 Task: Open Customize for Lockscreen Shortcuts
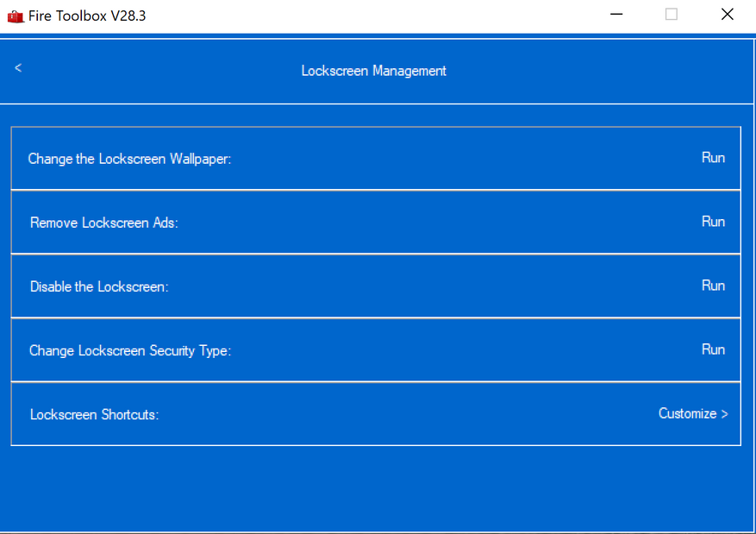693,413
